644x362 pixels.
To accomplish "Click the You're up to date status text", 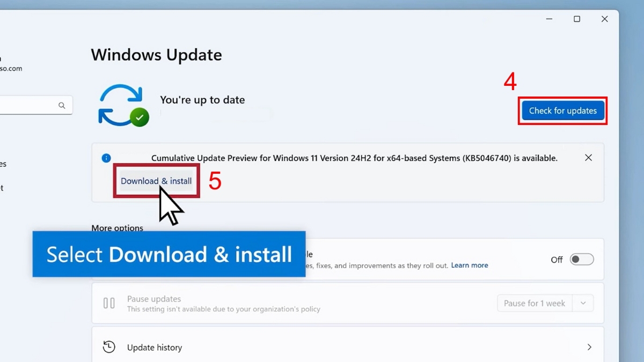I will tap(202, 100).
